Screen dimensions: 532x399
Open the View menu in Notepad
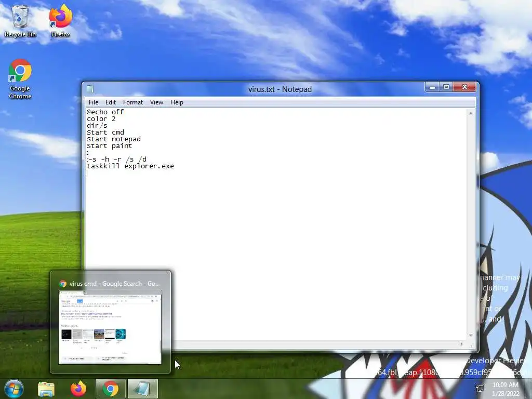pyautogui.click(x=156, y=102)
